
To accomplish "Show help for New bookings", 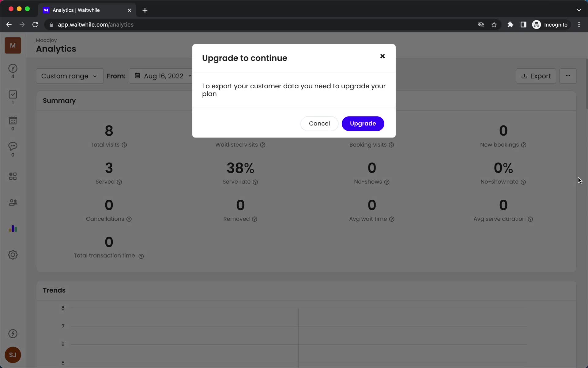I will tap(524, 145).
